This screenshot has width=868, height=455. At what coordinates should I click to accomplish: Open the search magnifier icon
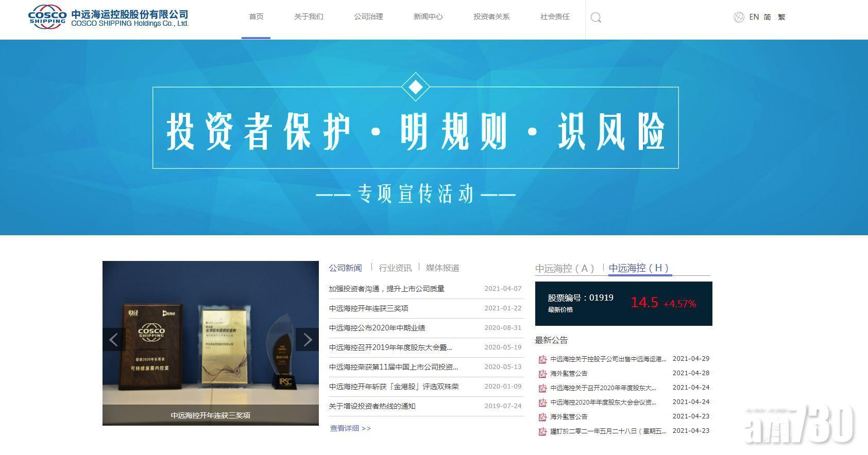pos(596,18)
